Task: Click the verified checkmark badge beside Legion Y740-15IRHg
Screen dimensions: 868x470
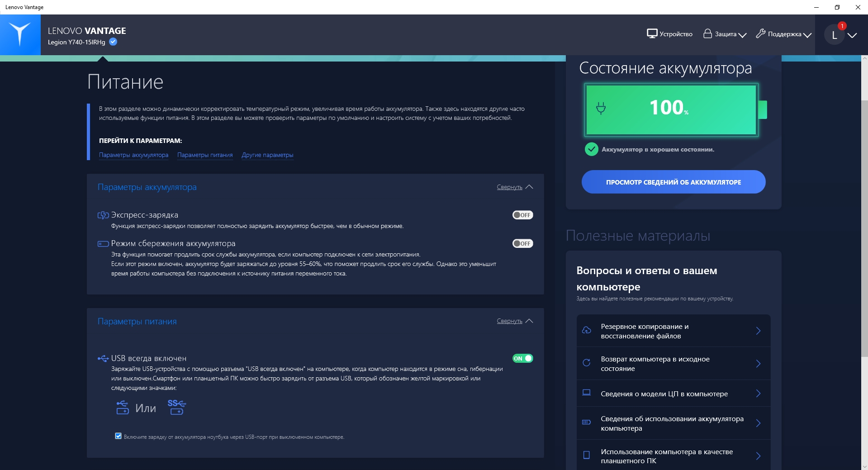Action: (113, 42)
